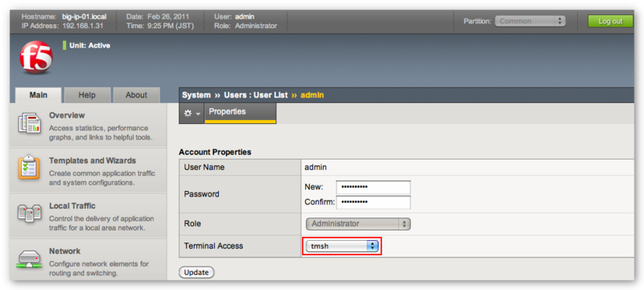Focus the New password field

click(x=374, y=188)
